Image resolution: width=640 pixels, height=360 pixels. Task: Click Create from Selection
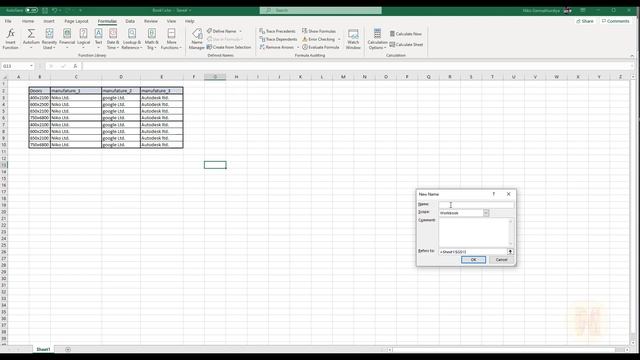coord(229,47)
